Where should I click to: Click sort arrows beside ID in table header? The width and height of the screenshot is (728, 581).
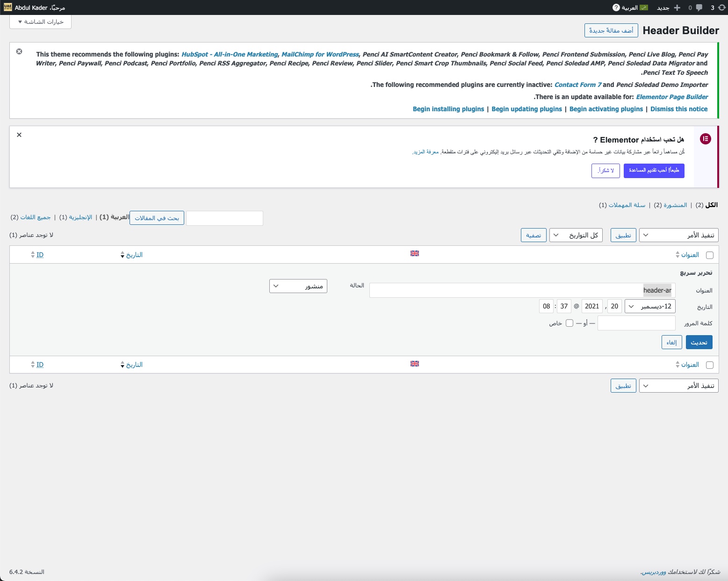(x=33, y=255)
